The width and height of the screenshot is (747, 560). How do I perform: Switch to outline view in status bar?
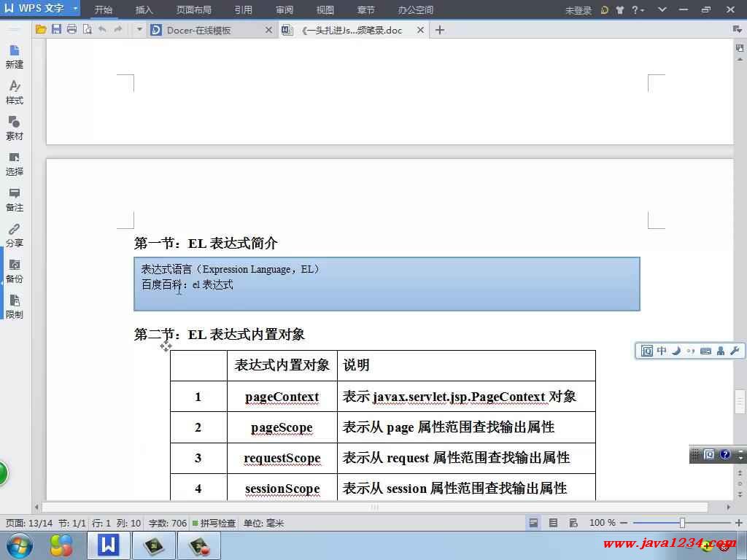553,523
